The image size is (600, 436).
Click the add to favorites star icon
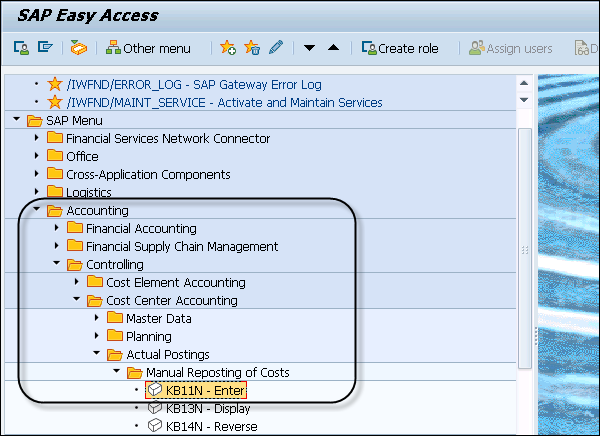point(228,48)
